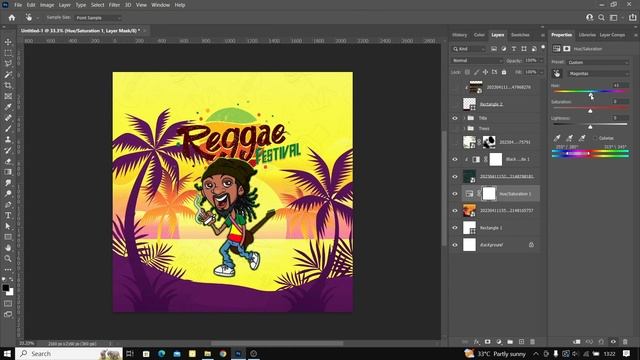
Task: Select the Gradient tool
Action: (x=8, y=172)
